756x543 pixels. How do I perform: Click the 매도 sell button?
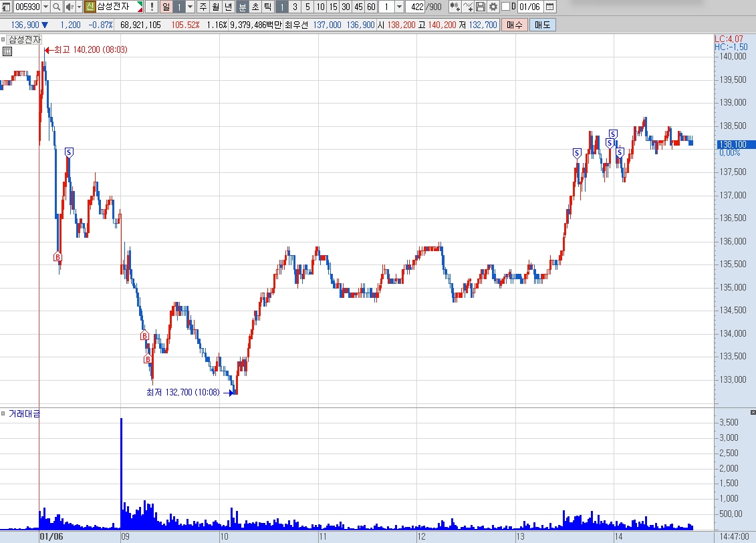coord(542,25)
